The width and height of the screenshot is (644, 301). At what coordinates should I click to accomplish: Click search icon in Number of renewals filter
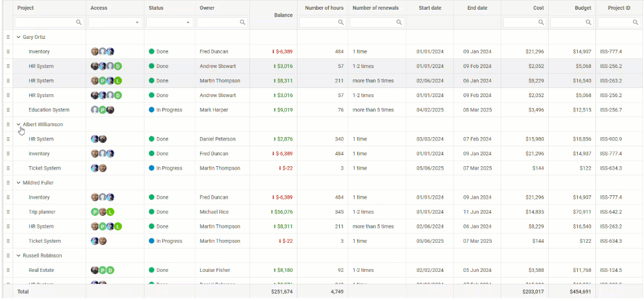point(399,23)
